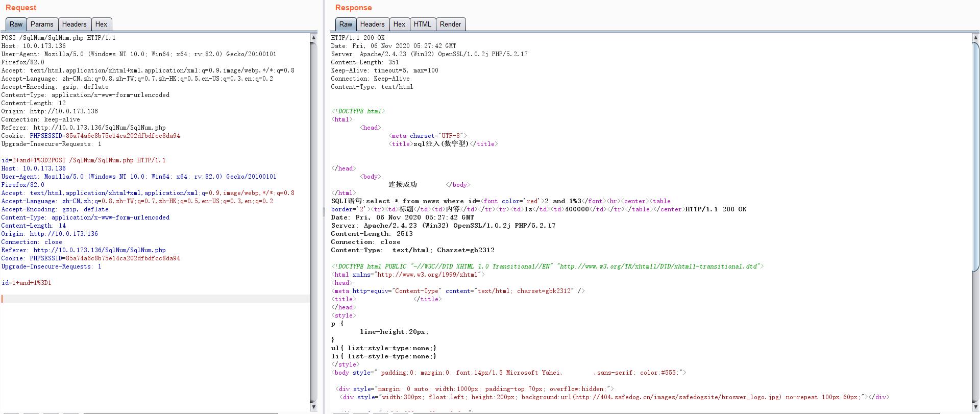Screen dimensions: 980x414
Task: Open the Hex tab in the Response pane
Action: [x=400, y=24]
